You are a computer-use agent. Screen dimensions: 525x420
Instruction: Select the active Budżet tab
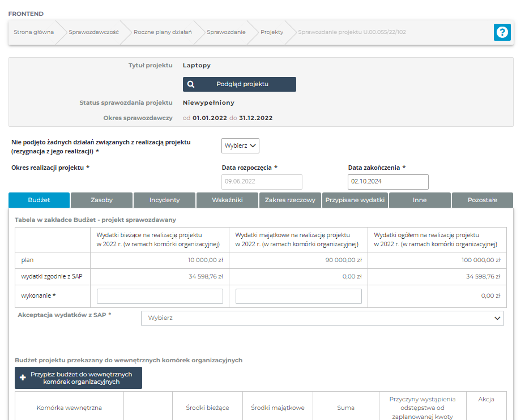(39, 200)
